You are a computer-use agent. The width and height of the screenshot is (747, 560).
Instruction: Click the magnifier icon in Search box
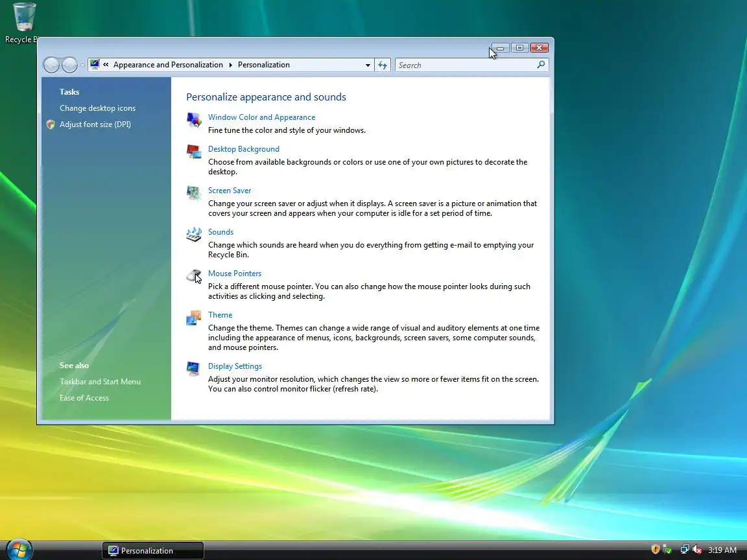point(541,65)
